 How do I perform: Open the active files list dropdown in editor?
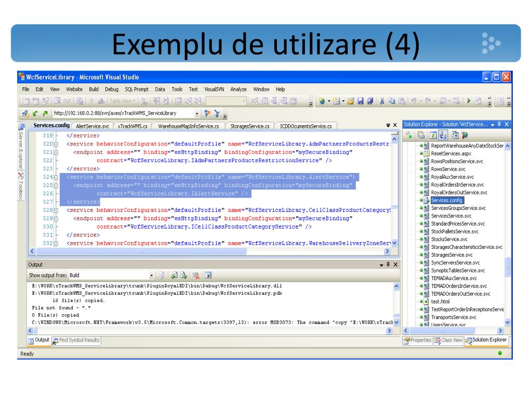coord(388,126)
